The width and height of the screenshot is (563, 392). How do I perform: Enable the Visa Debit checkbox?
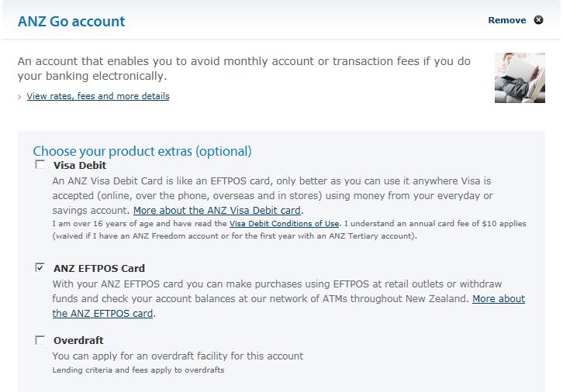(x=40, y=165)
